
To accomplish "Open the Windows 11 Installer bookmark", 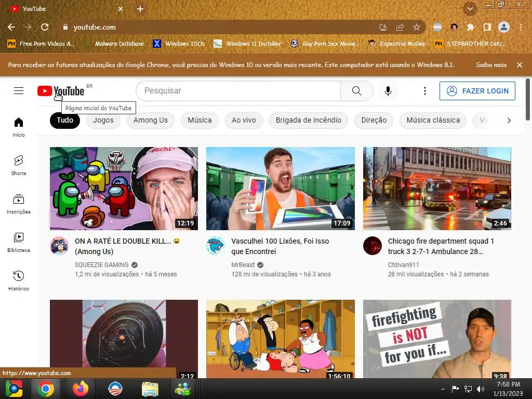I will tap(248, 44).
